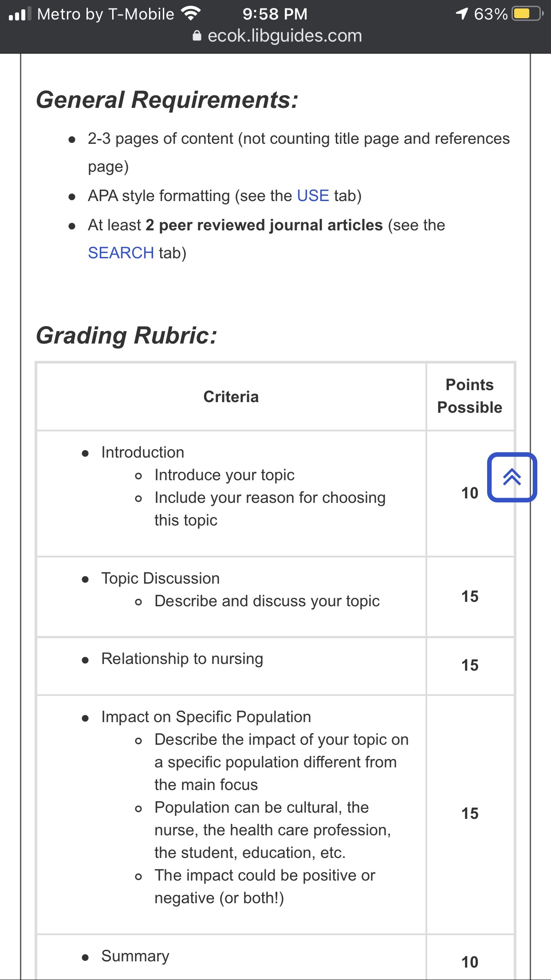Viewport: 551px width, 980px height.
Task: Tap the location arrow icon
Action: pos(462,14)
